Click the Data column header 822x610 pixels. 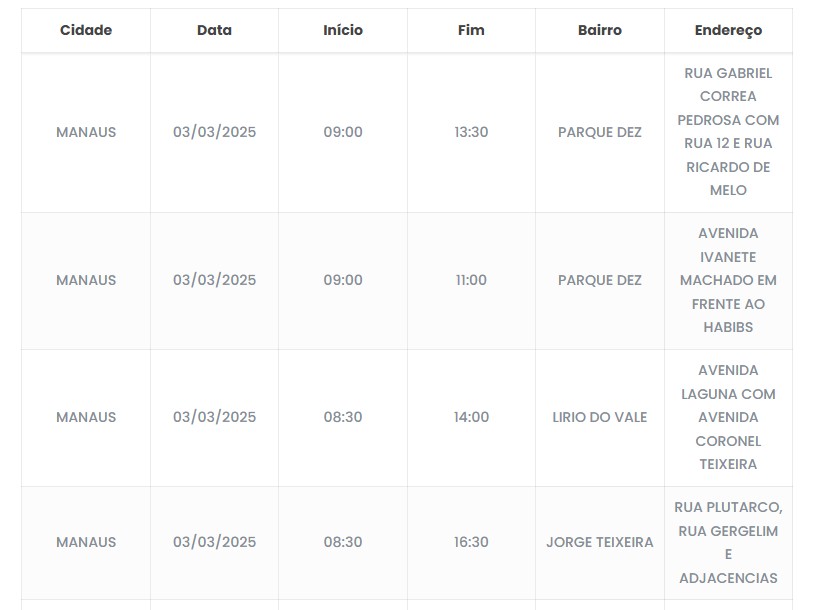tap(214, 30)
